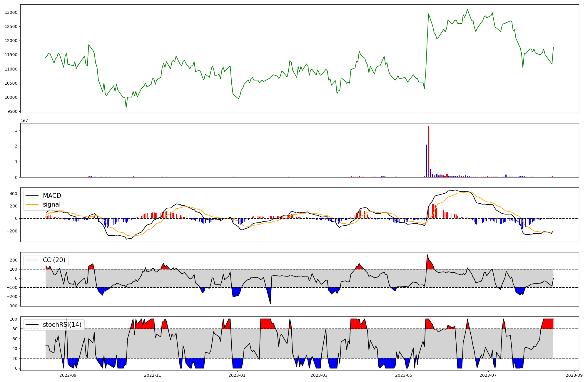Click the 2023-05 x-axis date label
Viewport: 588px width, 382px height.
404,375
